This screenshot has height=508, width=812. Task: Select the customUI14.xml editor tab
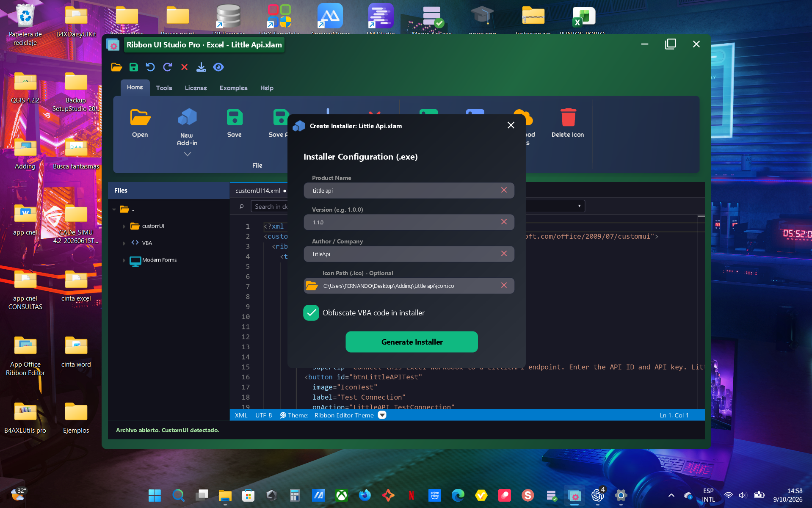tap(258, 191)
